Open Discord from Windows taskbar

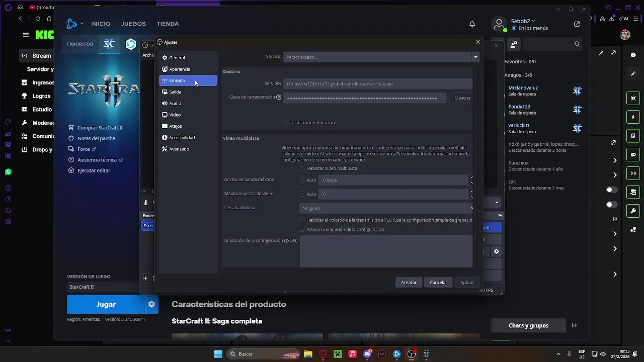tap(367, 354)
